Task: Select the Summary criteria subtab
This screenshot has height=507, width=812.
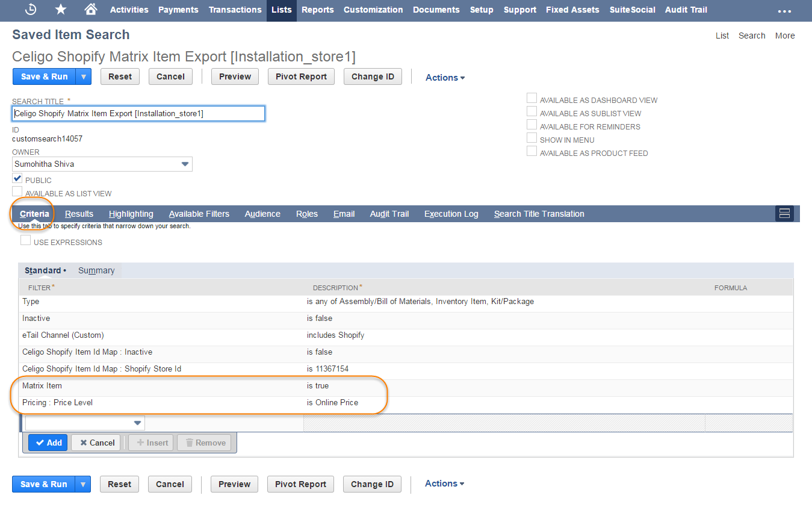Action: [96, 270]
